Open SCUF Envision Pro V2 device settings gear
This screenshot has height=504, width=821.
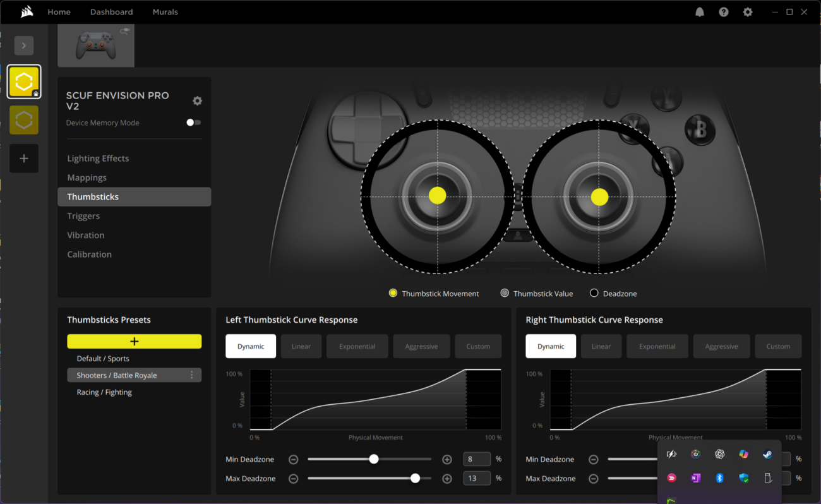[197, 100]
